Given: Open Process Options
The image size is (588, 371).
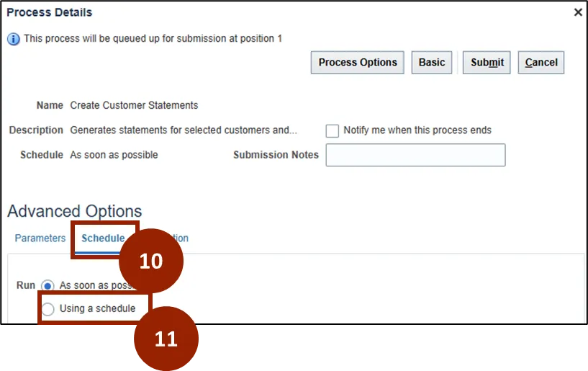Looking at the screenshot, I should tap(358, 63).
